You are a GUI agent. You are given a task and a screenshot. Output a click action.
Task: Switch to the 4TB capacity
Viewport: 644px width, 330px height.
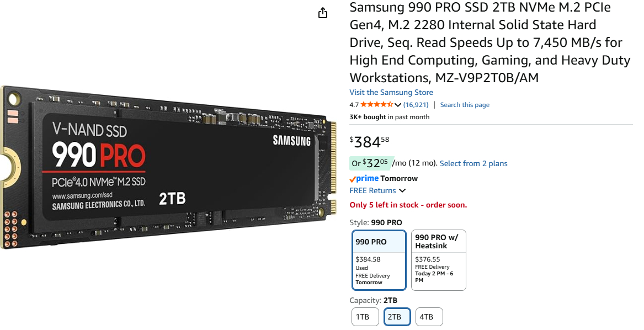pos(429,317)
